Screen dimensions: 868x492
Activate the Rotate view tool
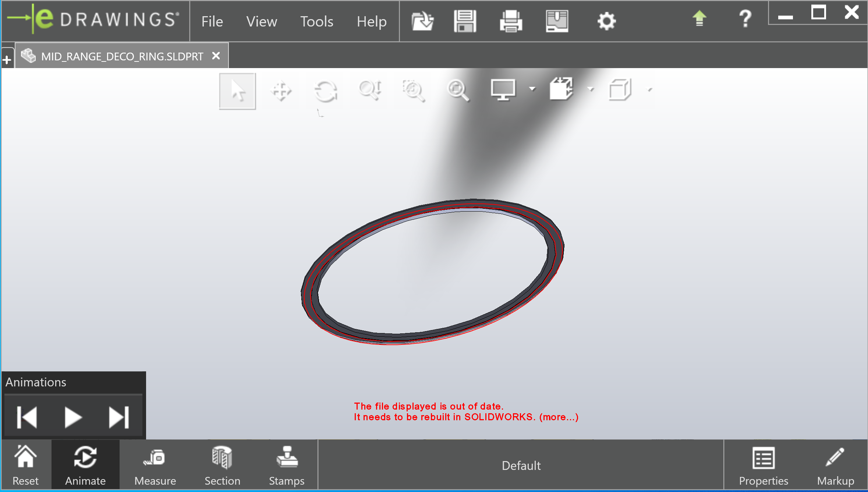[326, 91]
